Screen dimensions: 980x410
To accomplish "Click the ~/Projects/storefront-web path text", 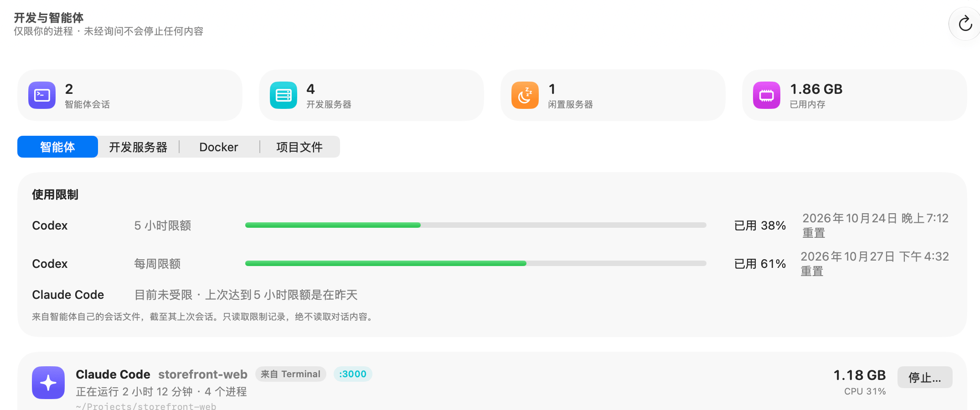I will pos(146,406).
